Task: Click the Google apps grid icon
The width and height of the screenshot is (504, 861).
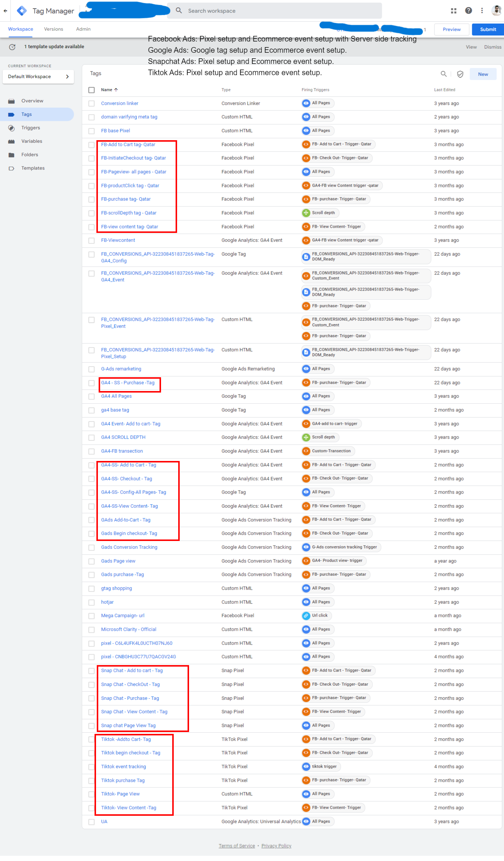Action: [x=454, y=11]
